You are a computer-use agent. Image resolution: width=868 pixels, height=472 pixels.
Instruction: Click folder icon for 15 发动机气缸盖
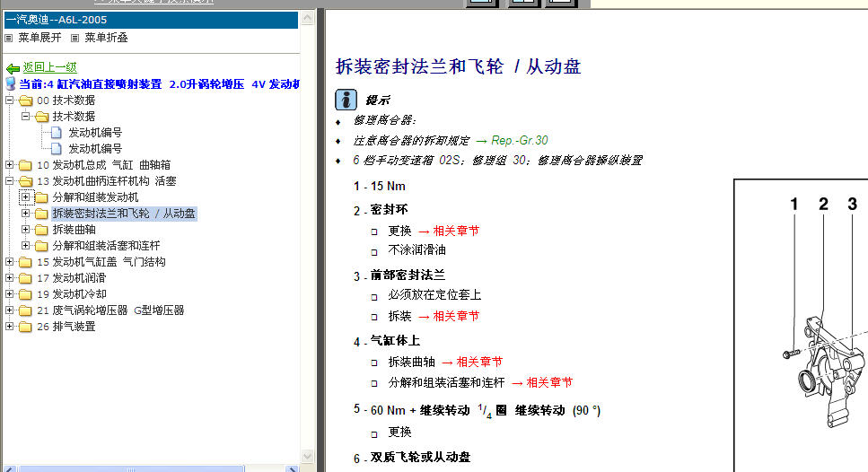tap(25, 262)
